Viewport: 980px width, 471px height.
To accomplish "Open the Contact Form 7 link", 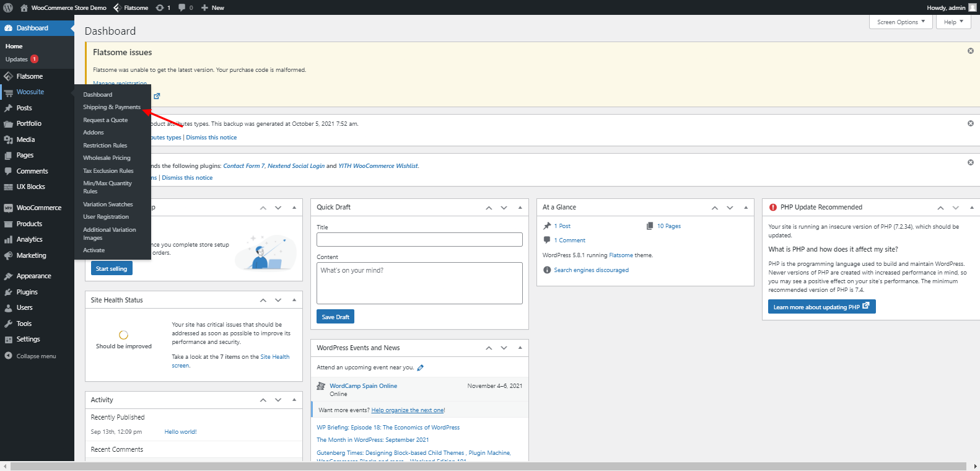I will 243,166.
